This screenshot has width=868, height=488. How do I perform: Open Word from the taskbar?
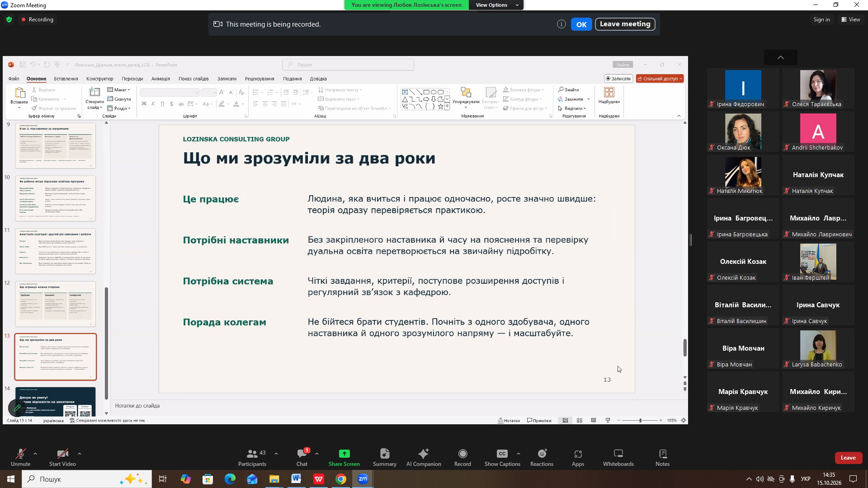[x=296, y=479]
